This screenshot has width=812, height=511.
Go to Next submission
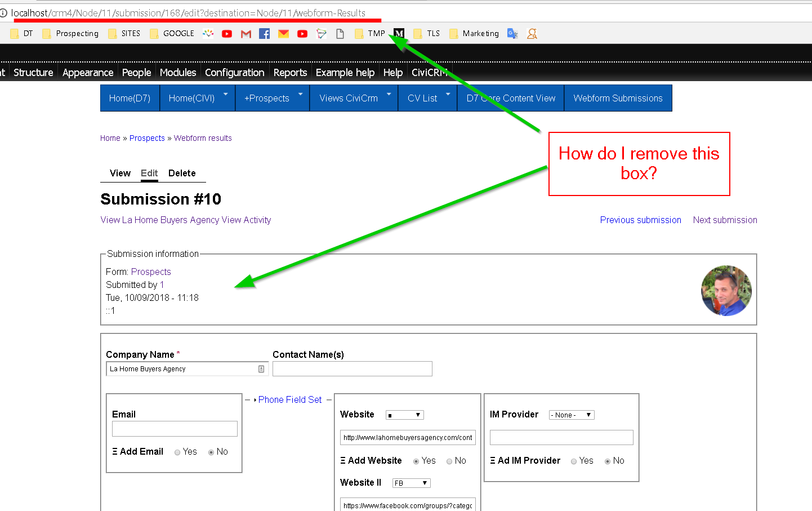725,220
